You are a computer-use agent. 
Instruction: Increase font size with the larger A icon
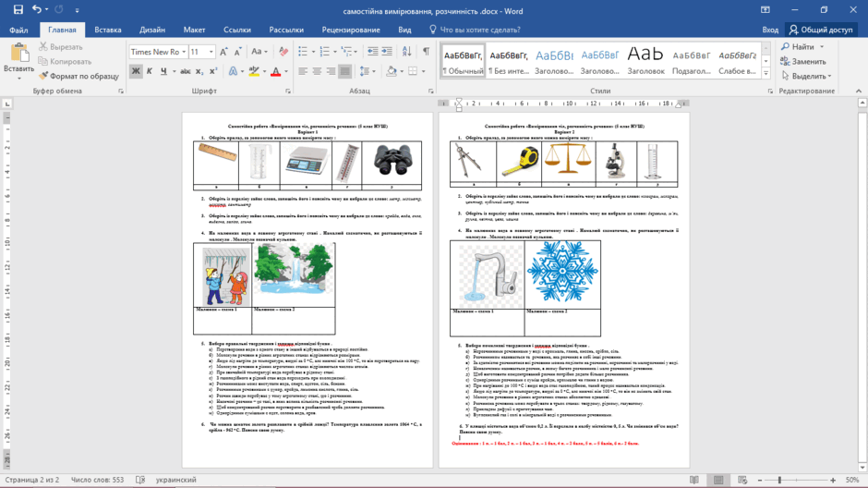(x=223, y=52)
